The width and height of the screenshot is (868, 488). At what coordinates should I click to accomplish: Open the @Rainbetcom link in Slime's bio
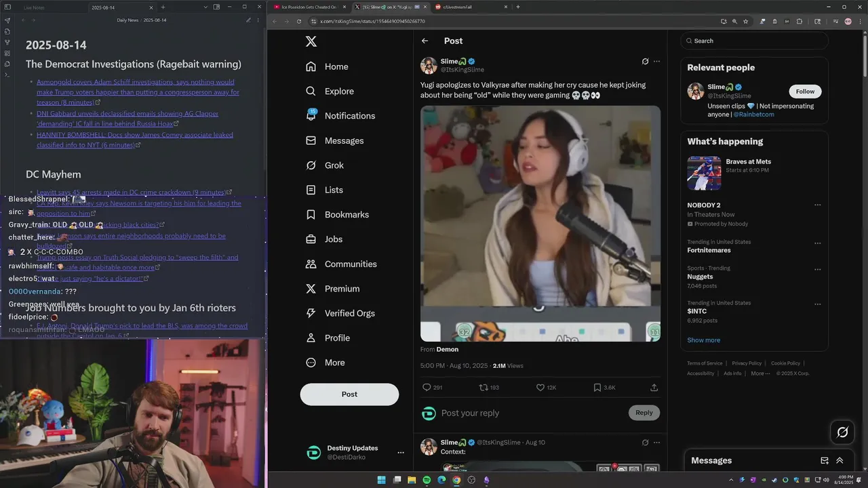click(x=753, y=115)
